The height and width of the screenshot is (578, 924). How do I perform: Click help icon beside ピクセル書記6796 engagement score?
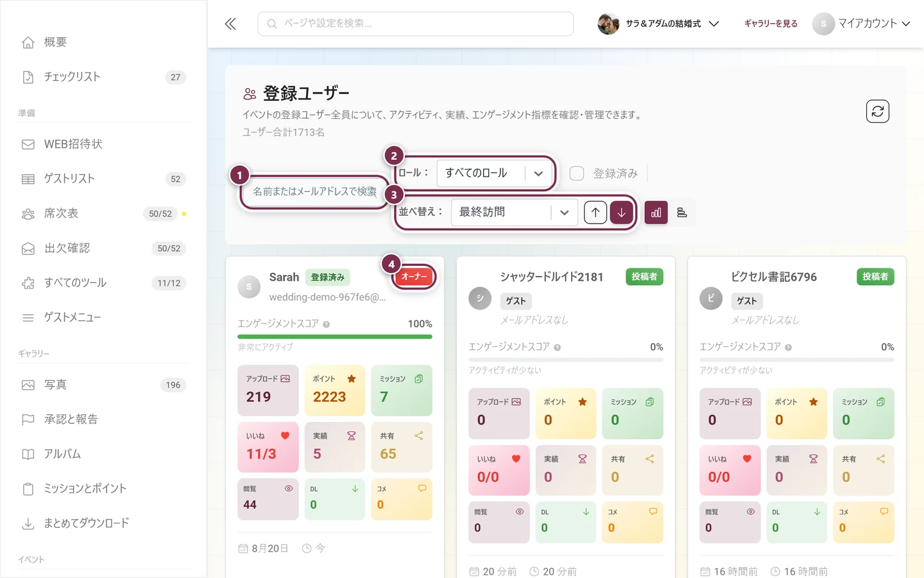tap(788, 347)
